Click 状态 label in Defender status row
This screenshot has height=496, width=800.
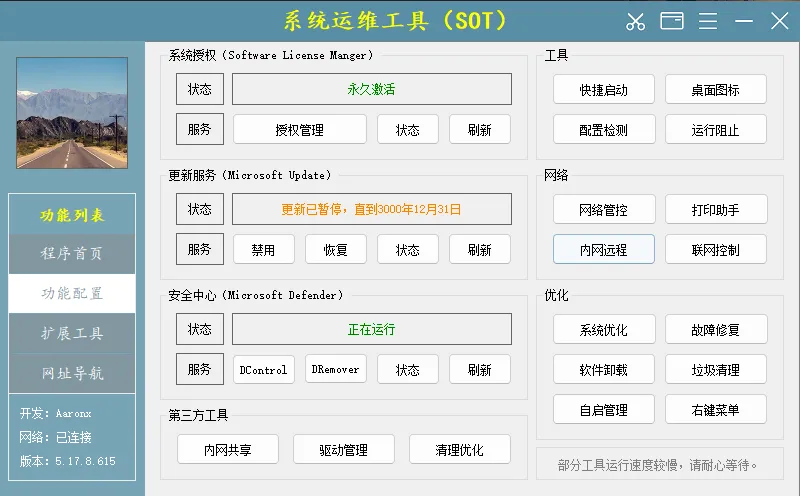(200, 329)
